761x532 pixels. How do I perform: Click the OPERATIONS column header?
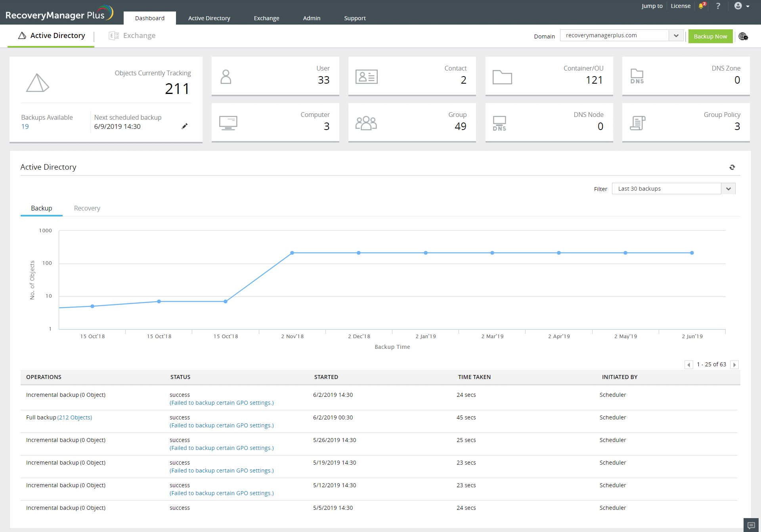tap(44, 377)
